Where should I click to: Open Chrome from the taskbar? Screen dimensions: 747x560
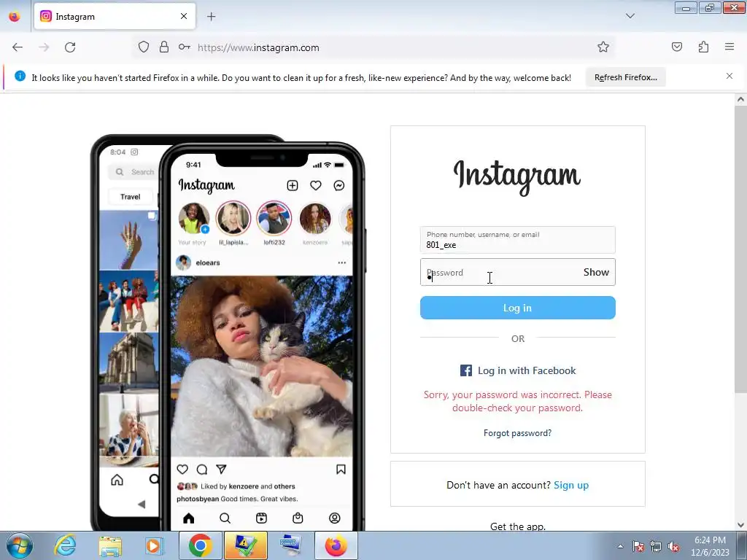[x=200, y=545]
